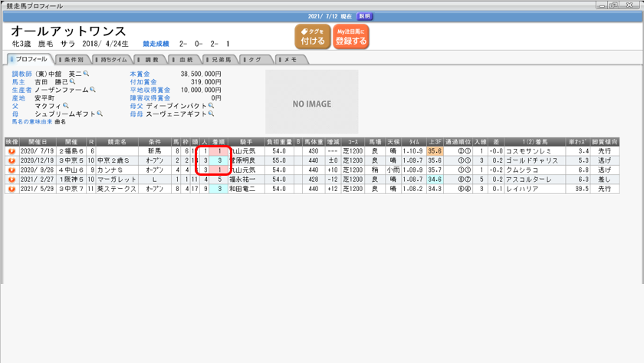The width and height of the screenshot is (644, 363).
Task: Sort table by 開催日 column header
Action: pos(38,142)
